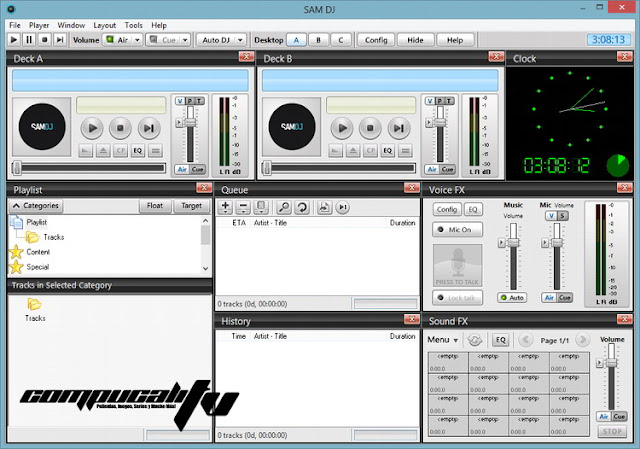This screenshot has height=449, width=640.
Task: Click the Playlist categories scrollbar down arrow
Action: coord(205,269)
